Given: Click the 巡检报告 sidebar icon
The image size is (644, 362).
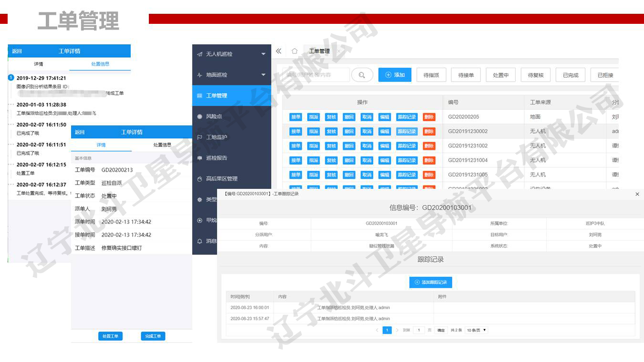Looking at the screenshot, I should click(199, 158).
